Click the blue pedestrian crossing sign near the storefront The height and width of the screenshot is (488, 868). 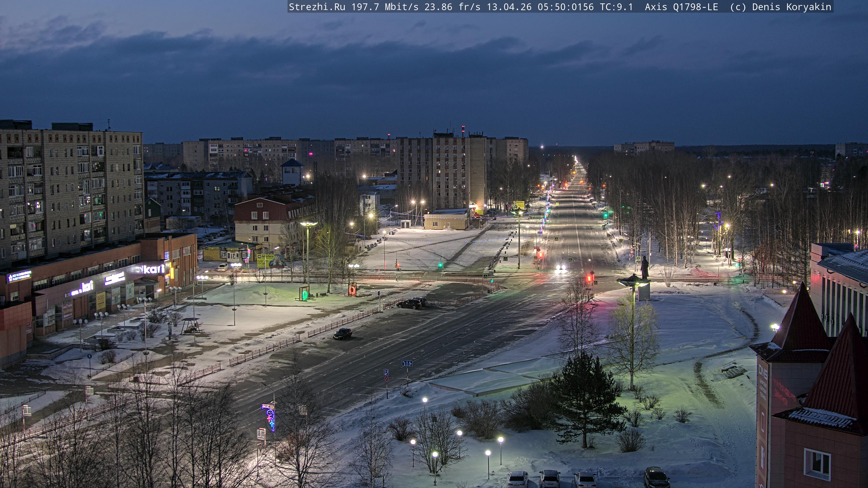click(89, 356)
